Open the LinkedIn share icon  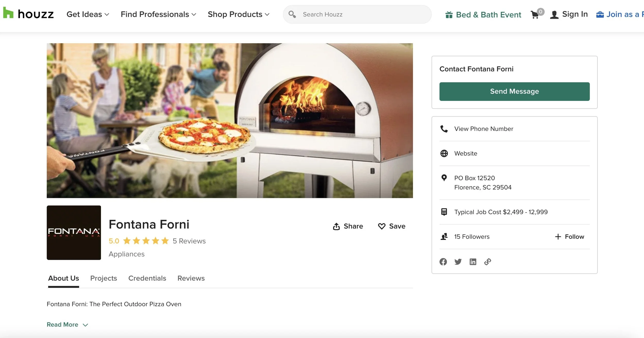pyautogui.click(x=473, y=262)
